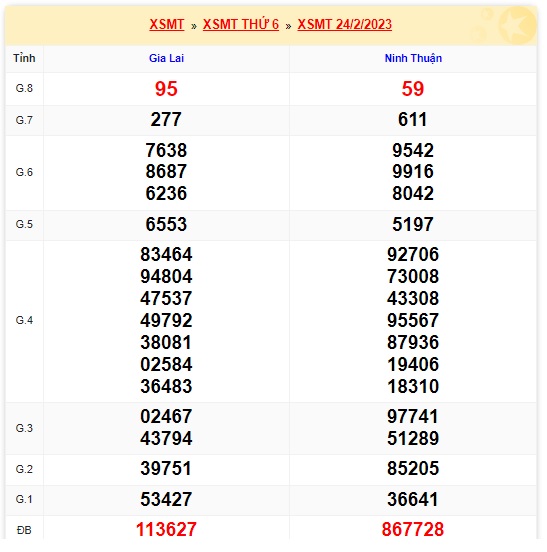The image size is (547, 552).
Task: Click the ĐB special prize row label
Action: tap(24, 530)
